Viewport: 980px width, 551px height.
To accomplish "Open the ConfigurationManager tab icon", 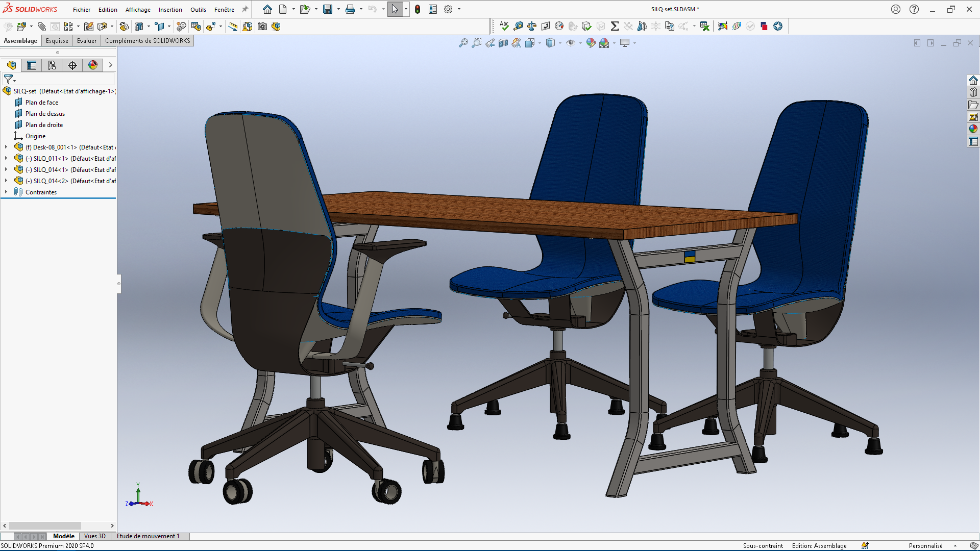I will 52,65.
